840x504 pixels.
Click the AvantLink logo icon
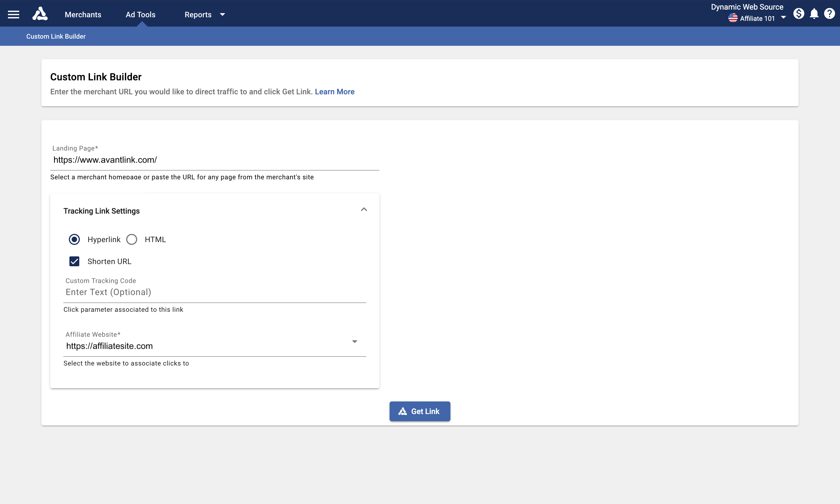pyautogui.click(x=40, y=14)
